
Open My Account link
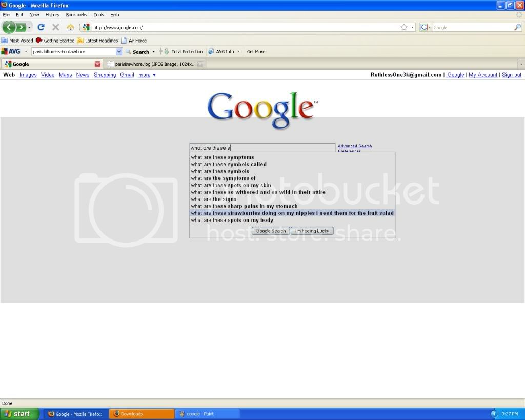point(483,75)
